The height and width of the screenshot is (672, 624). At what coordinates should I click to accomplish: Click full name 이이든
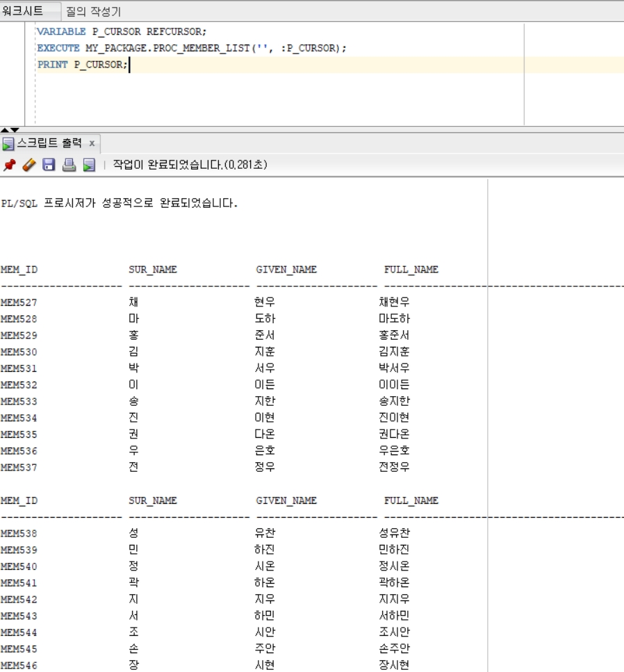click(x=394, y=384)
